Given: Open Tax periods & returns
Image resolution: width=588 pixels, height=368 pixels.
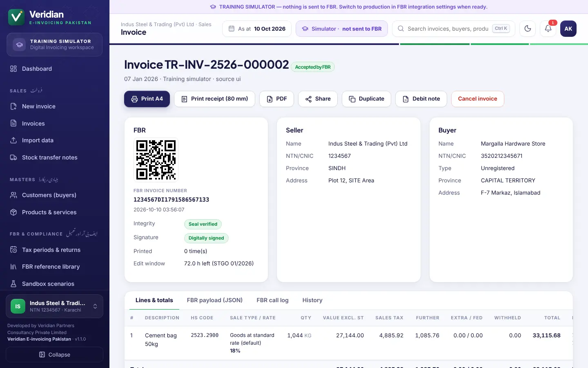Looking at the screenshot, I should (x=55, y=250).
